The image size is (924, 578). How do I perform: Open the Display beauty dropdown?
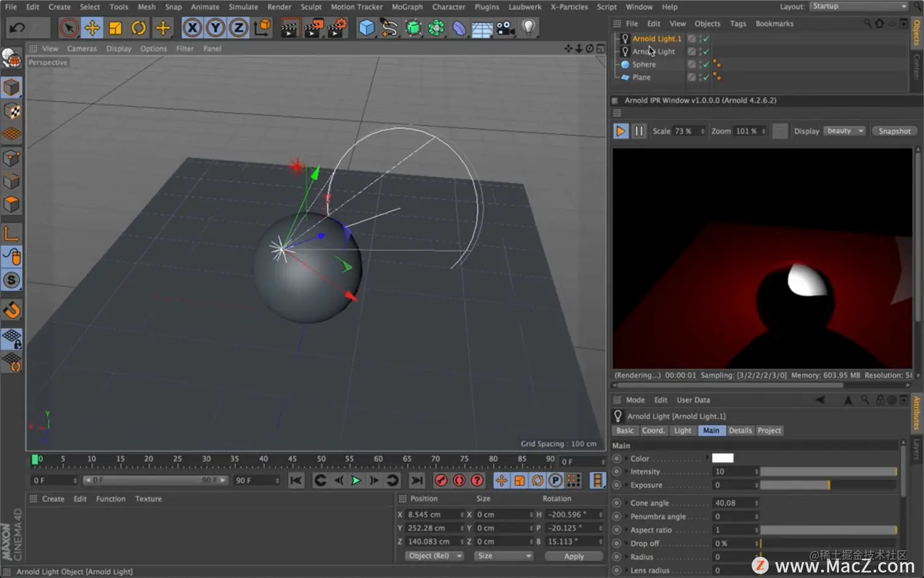pyautogui.click(x=845, y=131)
